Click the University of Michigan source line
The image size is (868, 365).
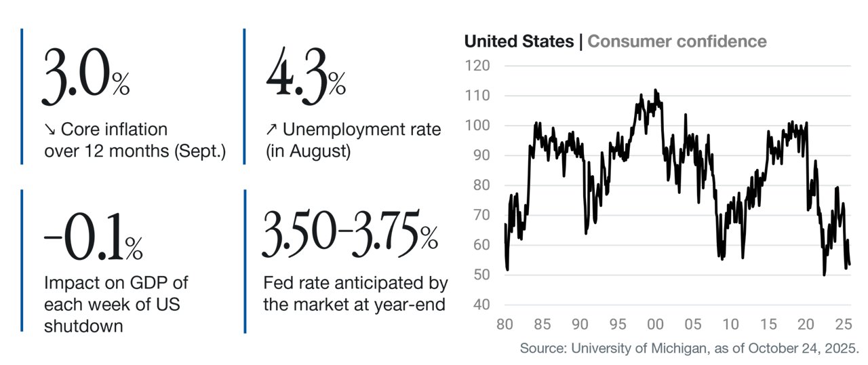690,348
